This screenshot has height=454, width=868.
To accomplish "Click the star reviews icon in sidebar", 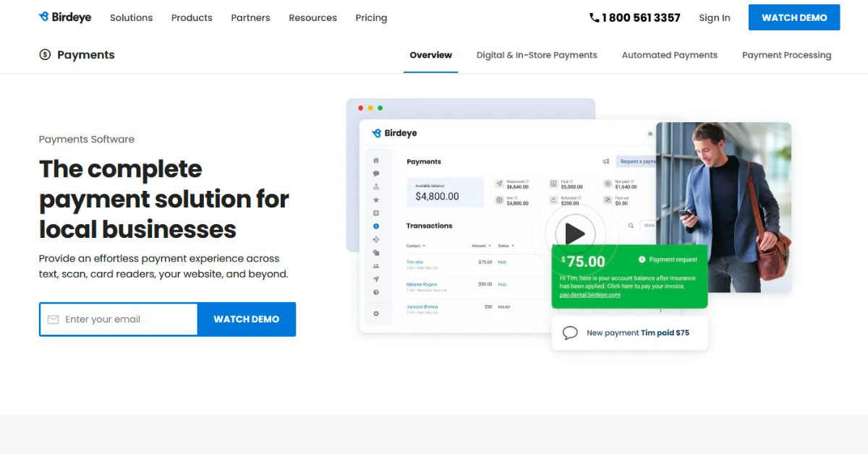I will click(x=375, y=200).
